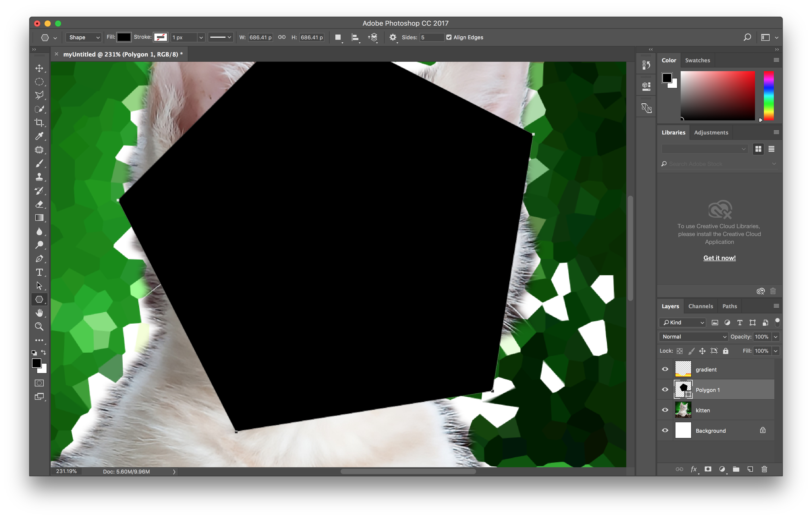Viewport: 812px width, 518px height.
Task: Select the Eyedropper tool
Action: pos(39,136)
